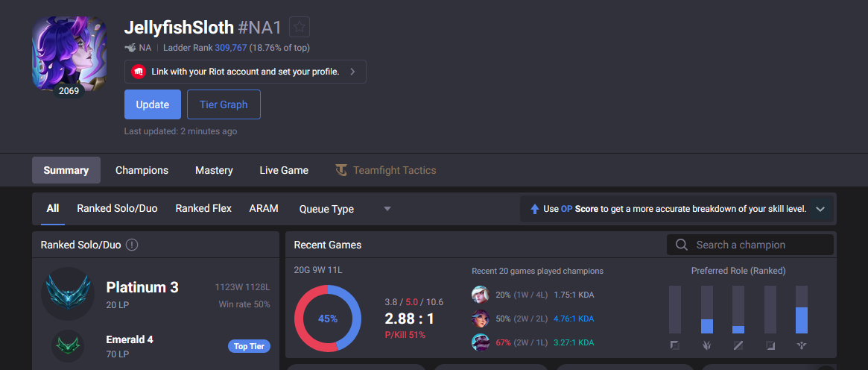Filter by Ranked Solo/Duo
This screenshot has height=370, width=868.
click(118, 209)
